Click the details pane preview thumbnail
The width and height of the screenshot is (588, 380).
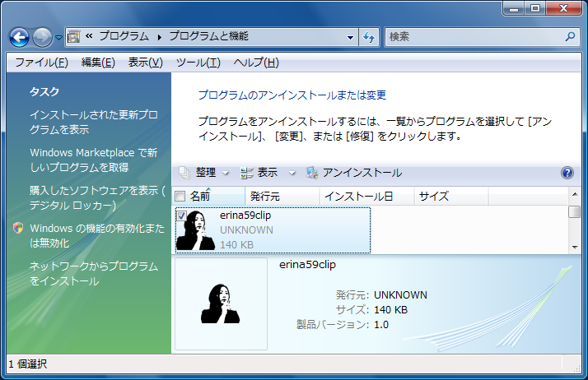tap(221, 304)
